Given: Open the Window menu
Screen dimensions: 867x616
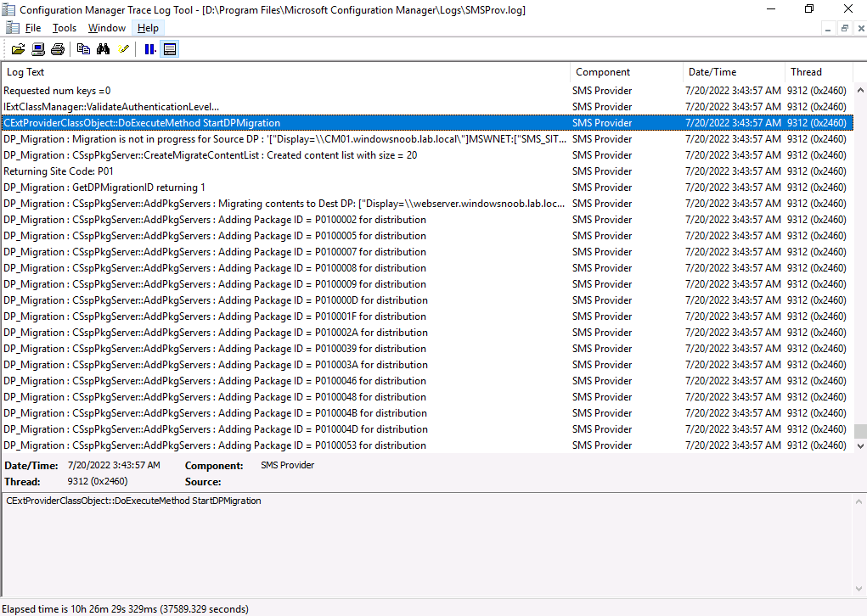Looking at the screenshot, I should (x=107, y=28).
